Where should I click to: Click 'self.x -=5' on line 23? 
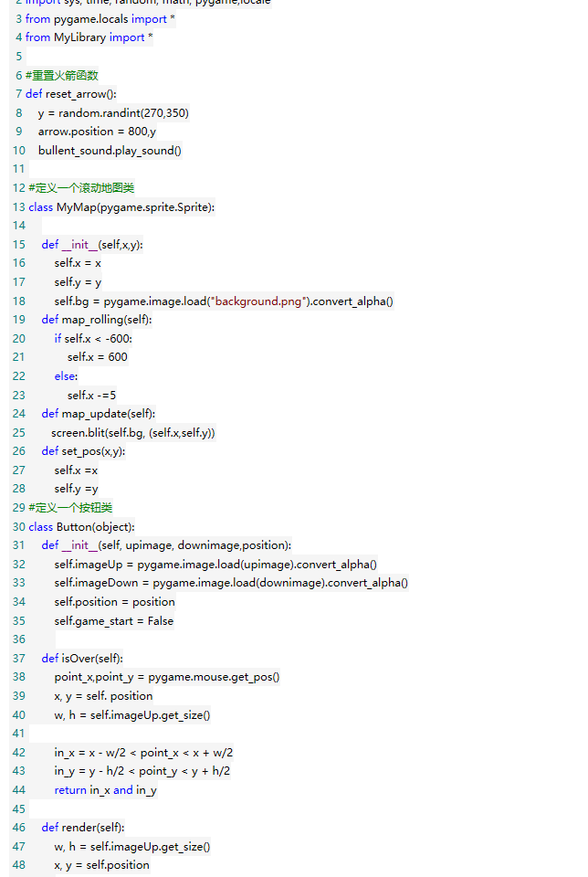click(91, 396)
